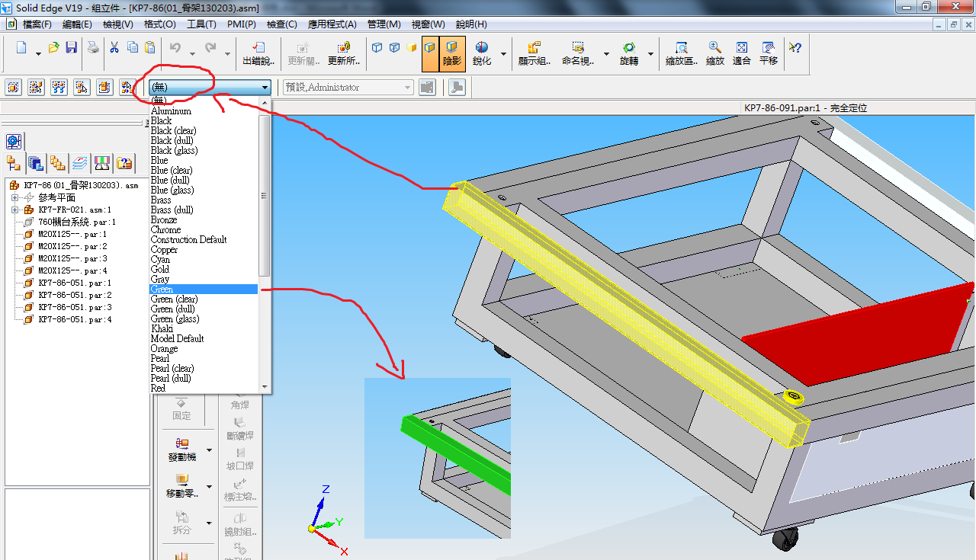Open the 移動零.. dropdown arrow
This screenshot has height=560, width=976.
tap(210, 487)
